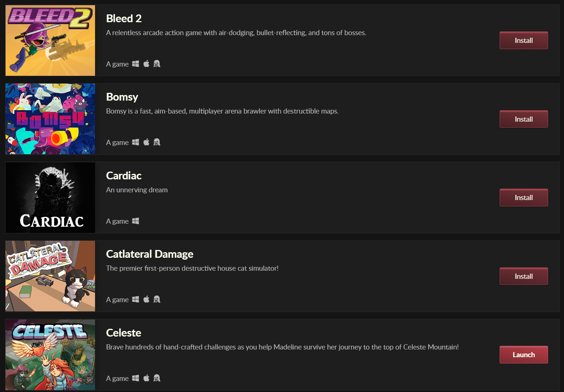Click the Windows icon on the Catlateral Damage row
564x392 pixels.
(x=136, y=299)
